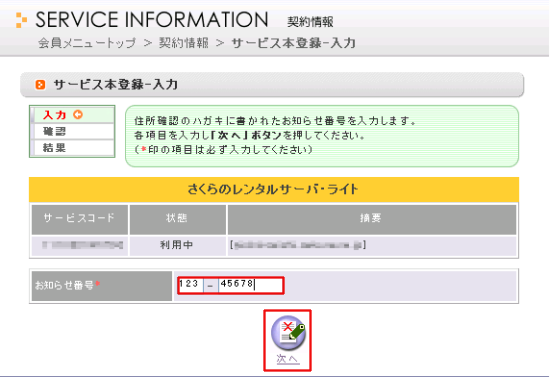Screen dimensions: 550x377
Task: Open 契約情報 breadcrumb link
Action: tap(183, 43)
